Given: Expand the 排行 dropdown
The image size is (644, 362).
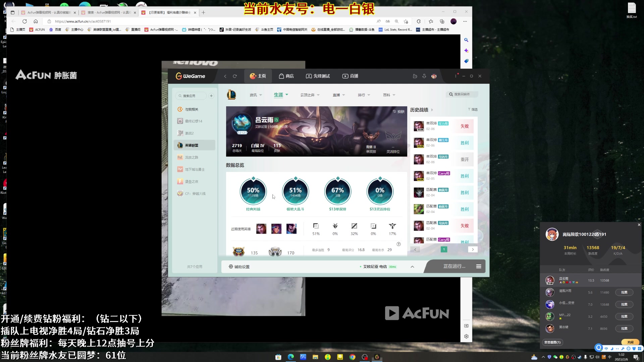Looking at the screenshot, I should [364, 95].
